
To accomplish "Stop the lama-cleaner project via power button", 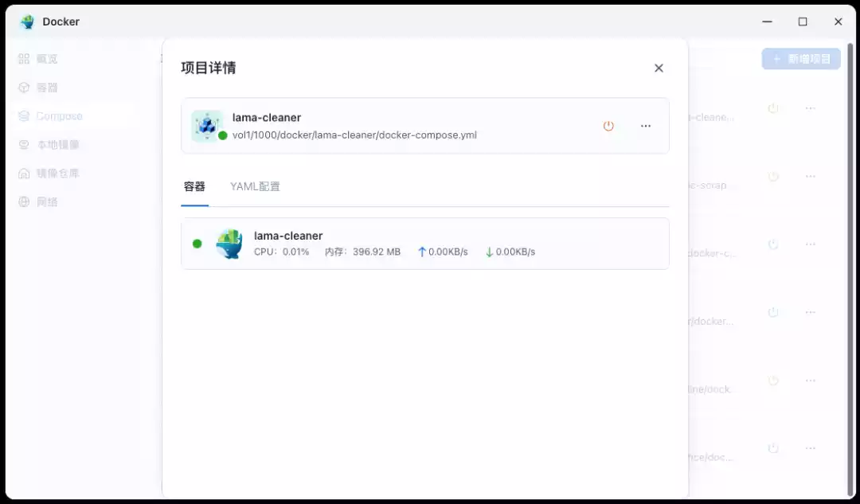I will point(608,126).
